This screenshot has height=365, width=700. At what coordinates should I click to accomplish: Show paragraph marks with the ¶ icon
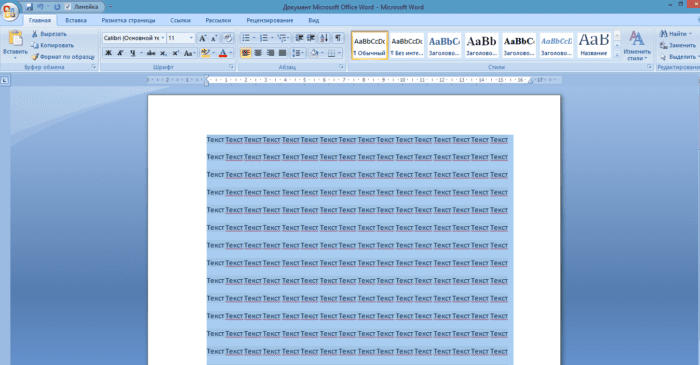[338, 38]
